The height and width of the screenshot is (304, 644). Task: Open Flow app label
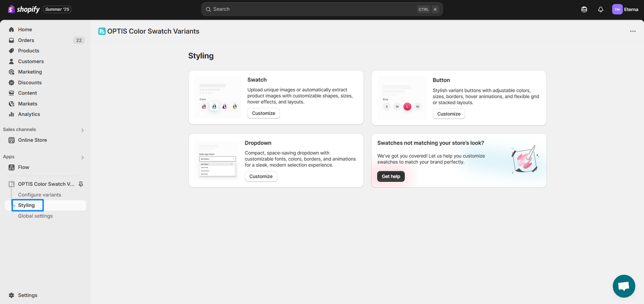point(23,167)
